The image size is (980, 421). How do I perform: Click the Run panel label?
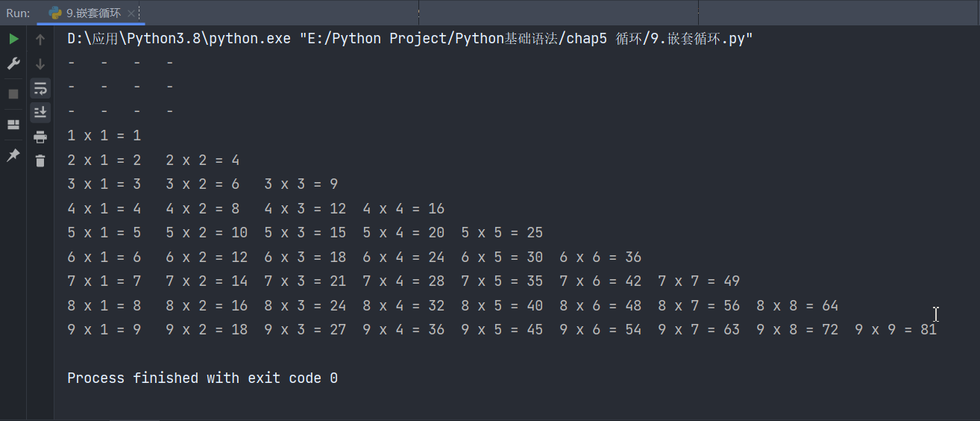18,13
